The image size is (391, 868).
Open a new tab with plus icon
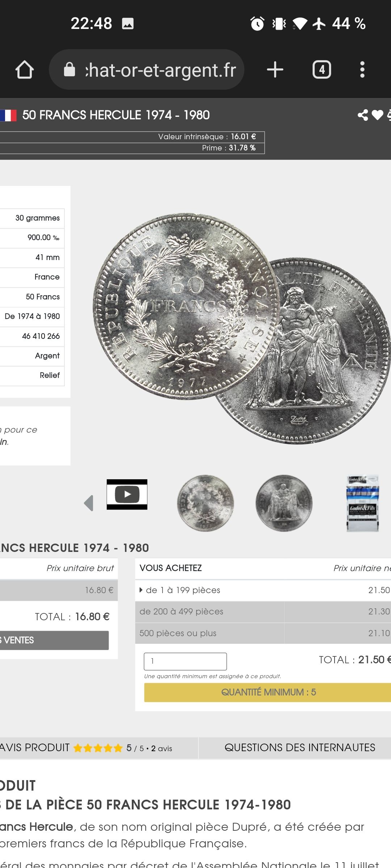(275, 69)
